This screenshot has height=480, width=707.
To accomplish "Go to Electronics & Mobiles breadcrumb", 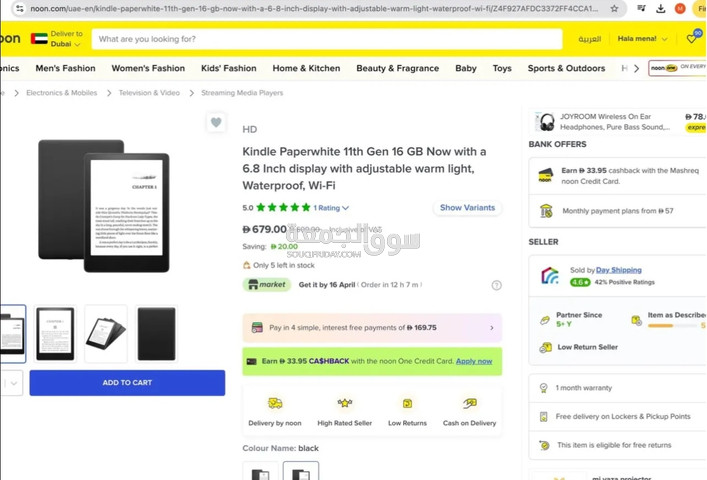I will pyautogui.click(x=61, y=93).
